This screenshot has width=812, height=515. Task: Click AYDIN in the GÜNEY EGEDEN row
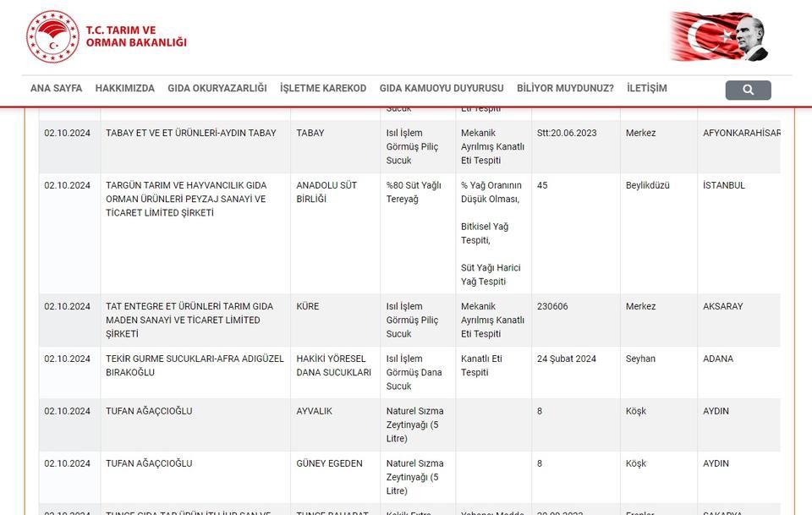coord(716,463)
